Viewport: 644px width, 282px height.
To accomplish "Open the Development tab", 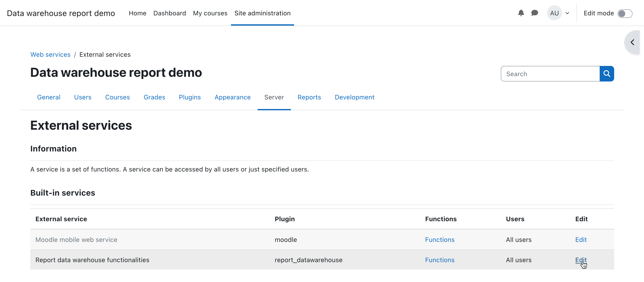I will click(354, 97).
